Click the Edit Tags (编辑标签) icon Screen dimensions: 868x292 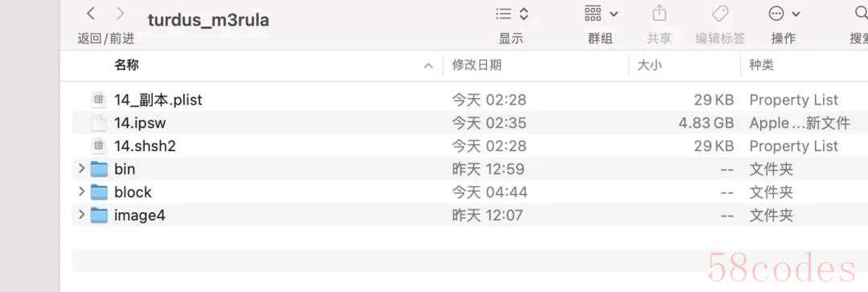click(719, 14)
